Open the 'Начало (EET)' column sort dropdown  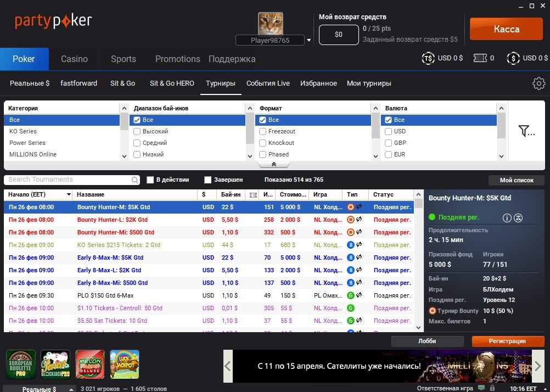point(69,194)
